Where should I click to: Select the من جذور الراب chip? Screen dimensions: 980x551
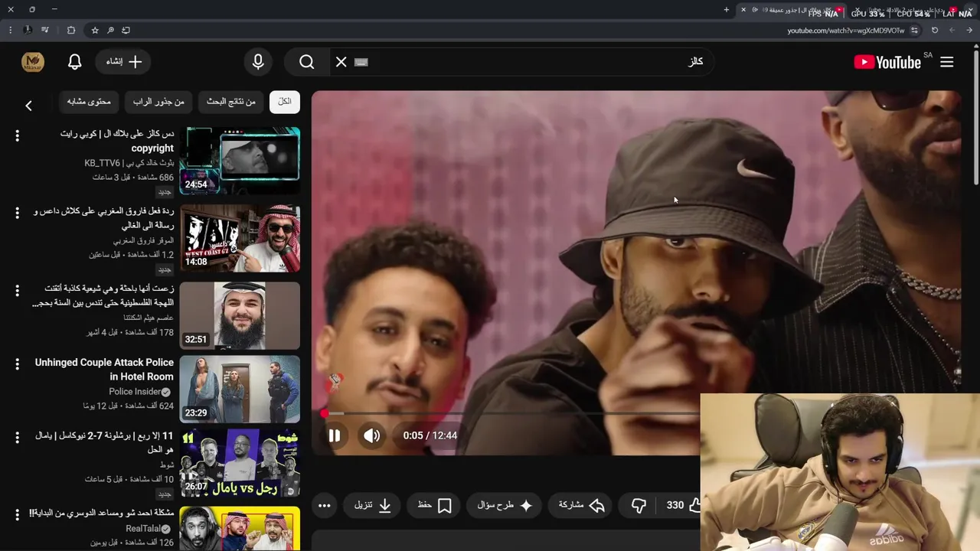coord(158,102)
